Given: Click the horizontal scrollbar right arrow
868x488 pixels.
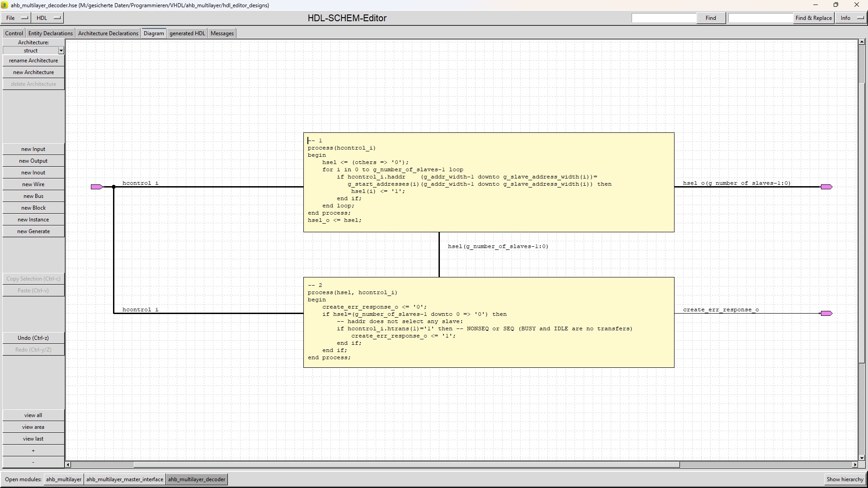Looking at the screenshot, I should (855, 465).
